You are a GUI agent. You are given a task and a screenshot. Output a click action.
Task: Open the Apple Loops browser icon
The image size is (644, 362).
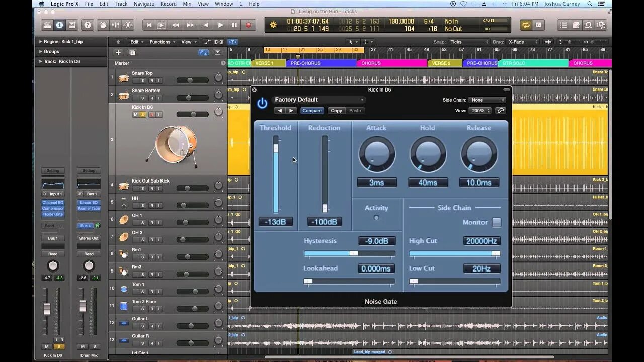pos(588,25)
